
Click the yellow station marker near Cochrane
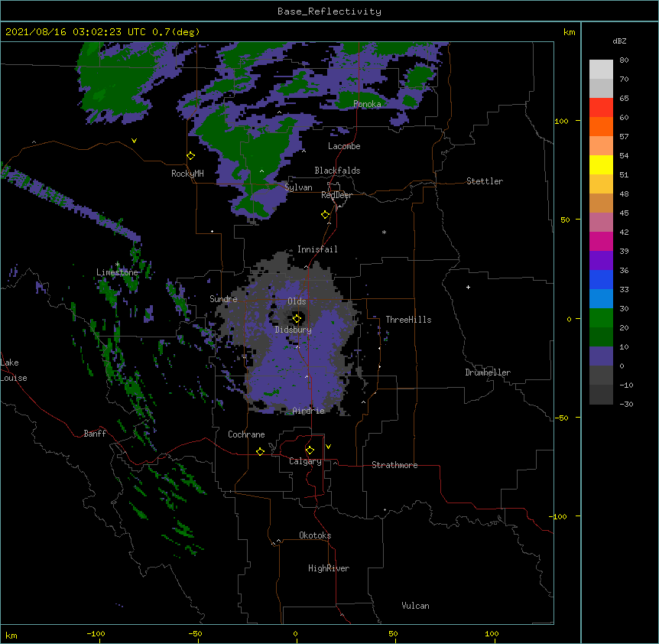[260, 451]
